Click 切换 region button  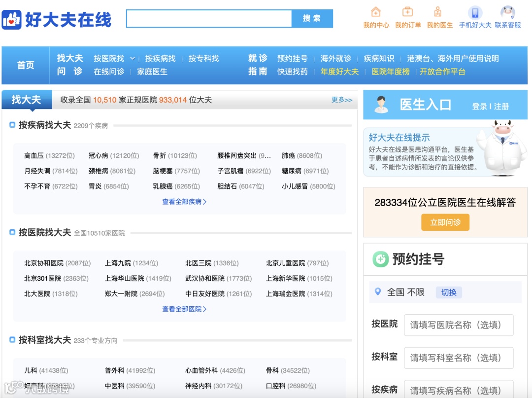pos(449,292)
